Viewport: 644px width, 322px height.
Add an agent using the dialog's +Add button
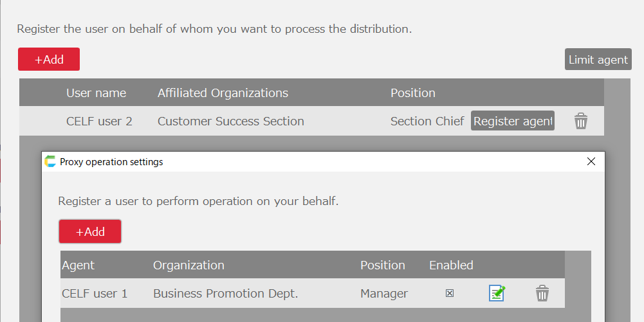coord(90,231)
